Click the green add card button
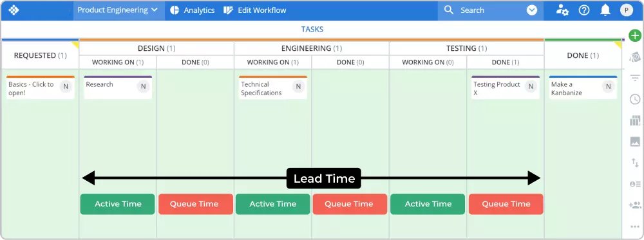This screenshot has width=644, height=240. point(635,35)
